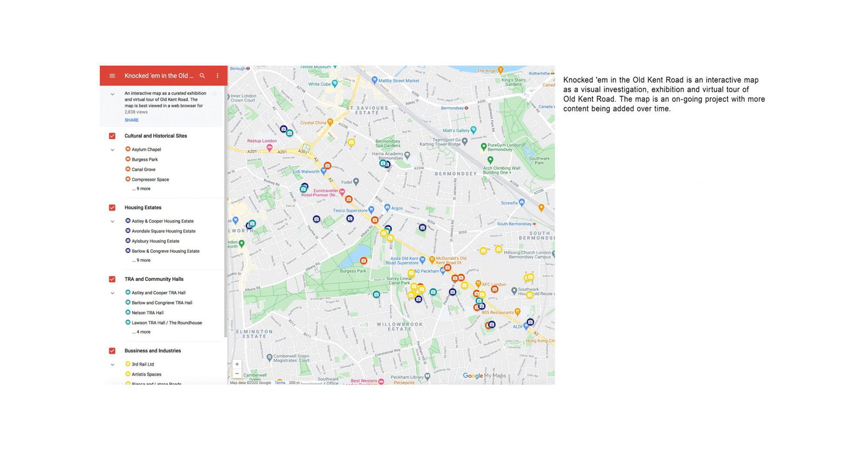868x454 pixels.
Task: Click the Camberwell Green Magistrates' Court pin
Action: click(x=270, y=358)
